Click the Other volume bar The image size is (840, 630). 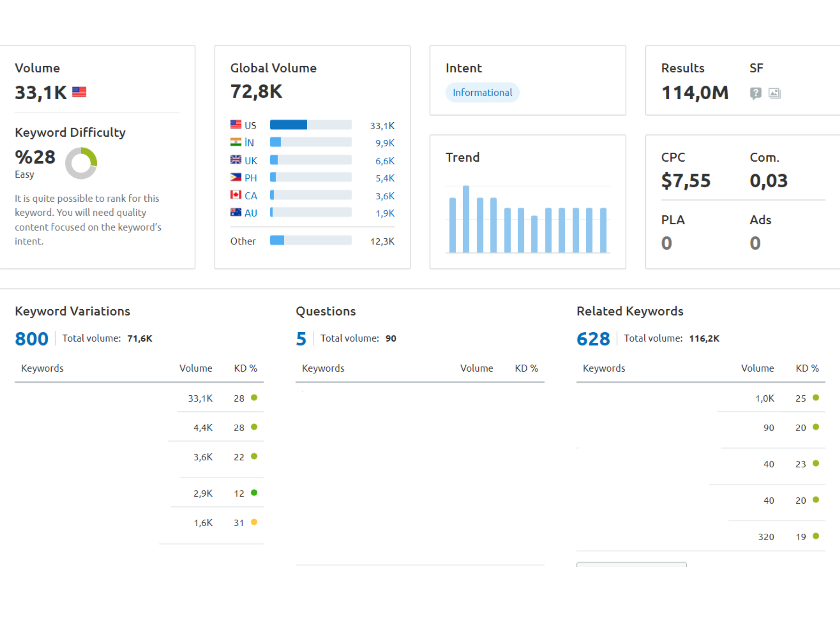coord(310,240)
